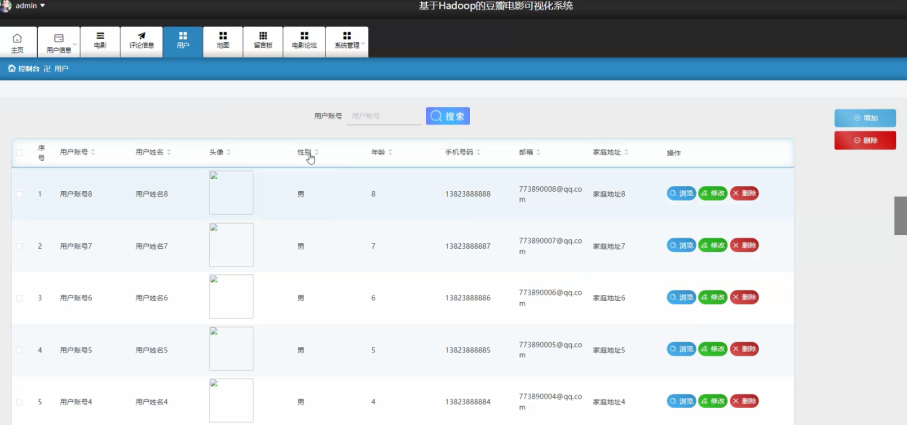Click 删除 for 用户账号8 row
The width and height of the screenshot is (907, 426).
click(744, 193)
